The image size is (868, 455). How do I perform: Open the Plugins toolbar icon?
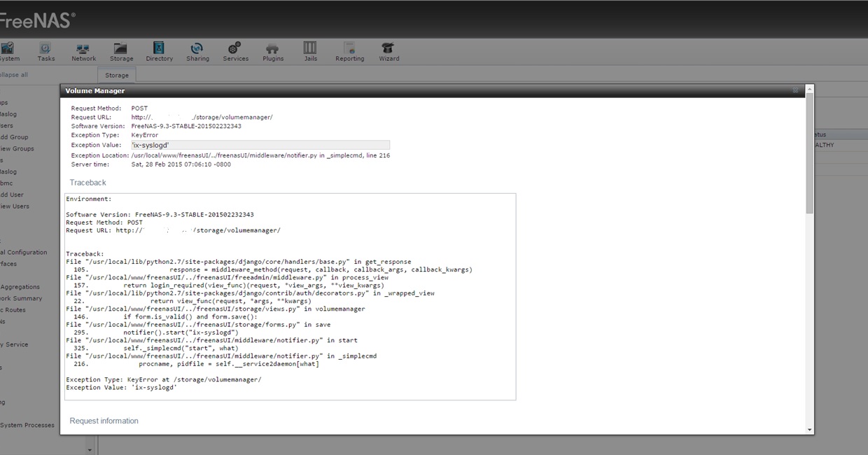click(273, 52)
